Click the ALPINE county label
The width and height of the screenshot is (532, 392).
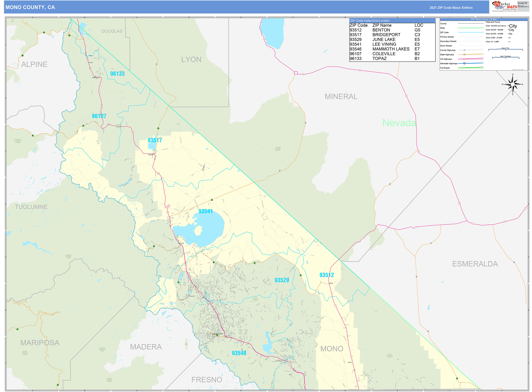point(34,64)
